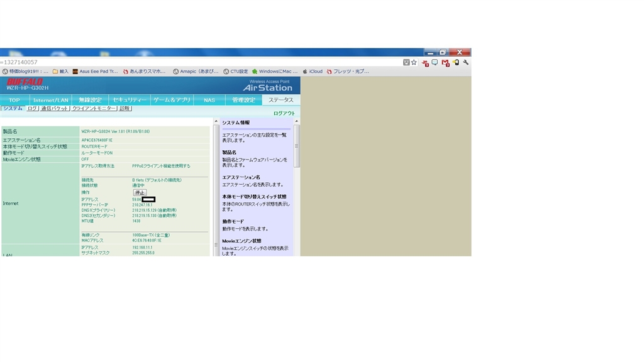Click the MTU値 value 1438
644x362 pixels.
coord(136,221)
